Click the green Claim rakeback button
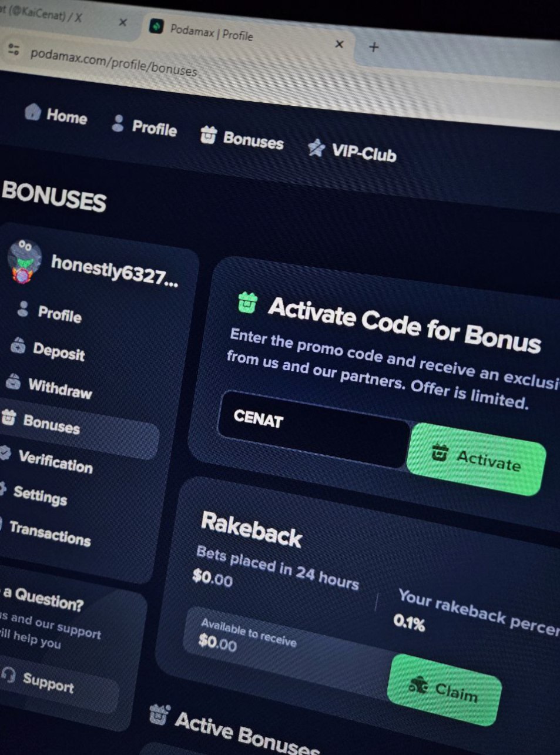Screen dimensions: 560x755 (444, 689)
